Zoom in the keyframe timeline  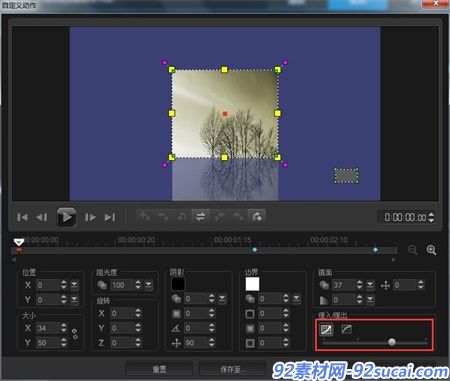pyautogui.click(x=431, y=250)
